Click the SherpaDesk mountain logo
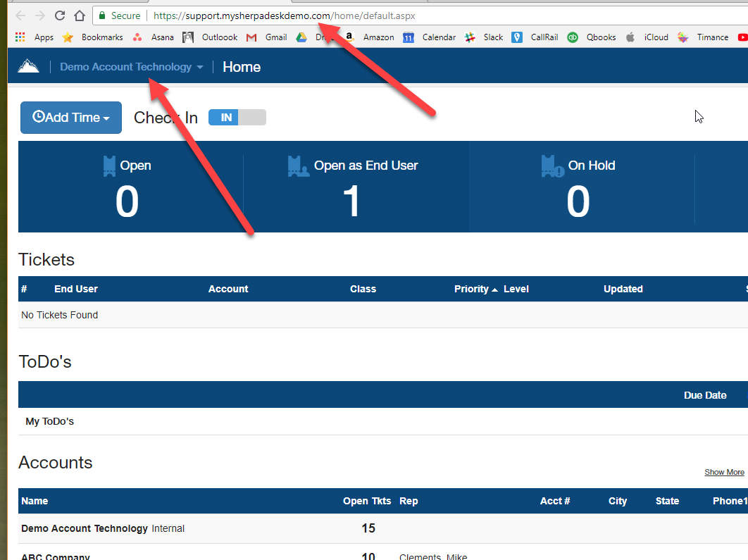Image resolution: width=748 pixels, height=560 pixels. (28, 66)
